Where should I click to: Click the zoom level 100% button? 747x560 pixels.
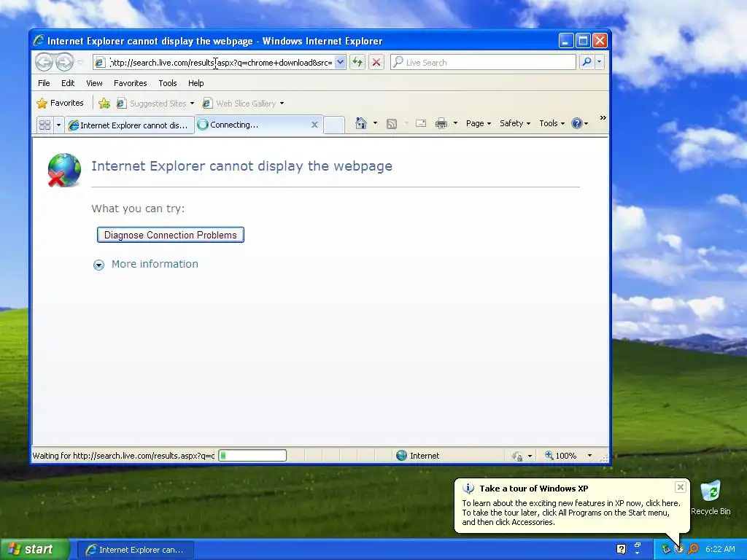(561, 456)
